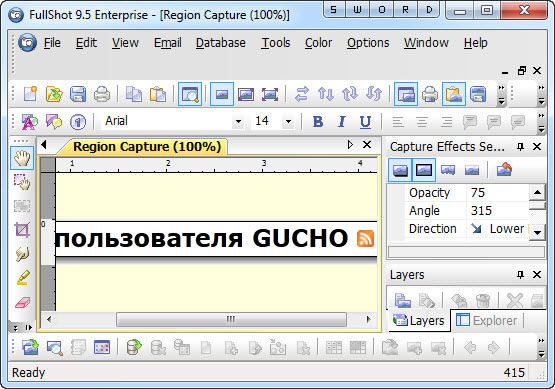
Task: Click the speech bubble callout icon
Action: [x=53, y=122]
